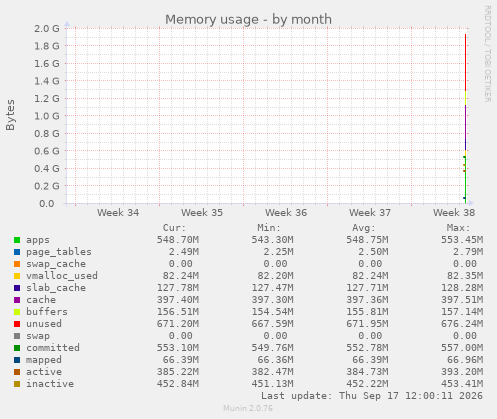Screen dimensions: 497x419
Task: Click the committed max value 557.00M
Action: tap(462, 348)
